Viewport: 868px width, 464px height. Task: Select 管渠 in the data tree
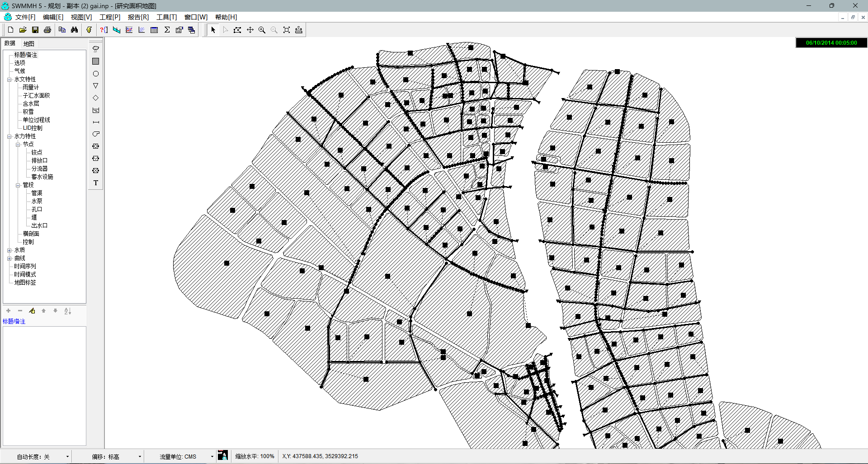(37, 193)
